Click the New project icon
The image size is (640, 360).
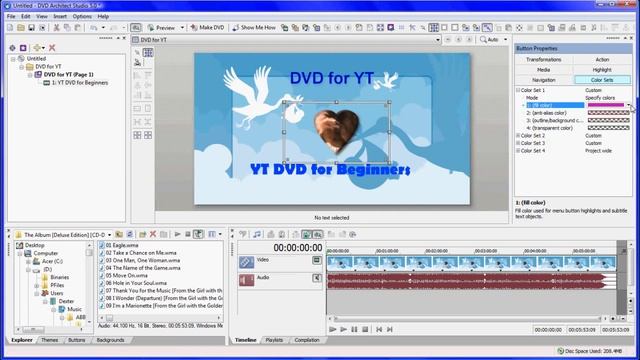point(10,27)
